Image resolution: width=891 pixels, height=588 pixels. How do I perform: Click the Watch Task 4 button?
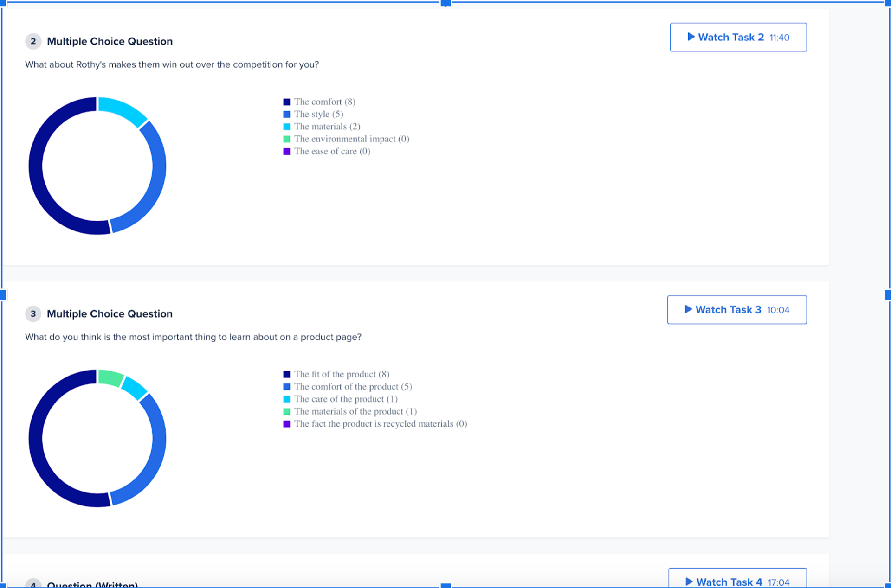(x=737, y=579)
